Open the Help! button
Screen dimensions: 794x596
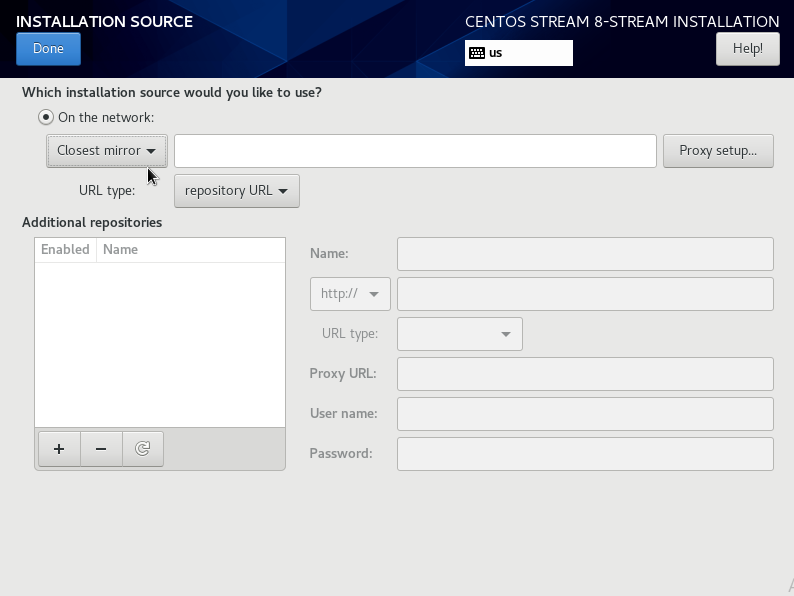[747, 49]
